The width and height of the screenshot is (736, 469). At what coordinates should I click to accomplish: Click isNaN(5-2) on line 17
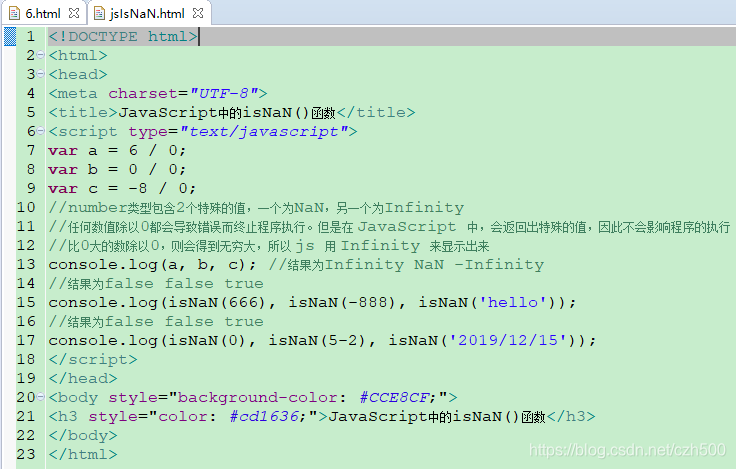pos(317,340)
